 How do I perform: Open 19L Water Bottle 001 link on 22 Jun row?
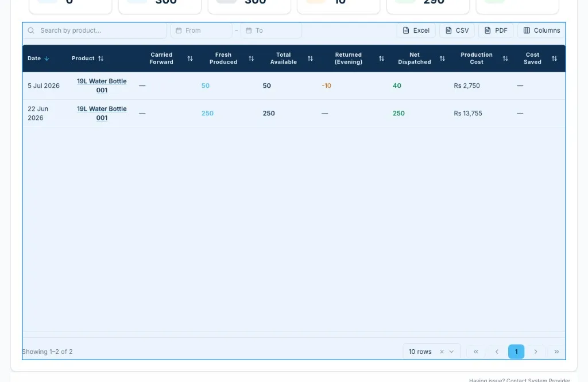pos(102,114)
